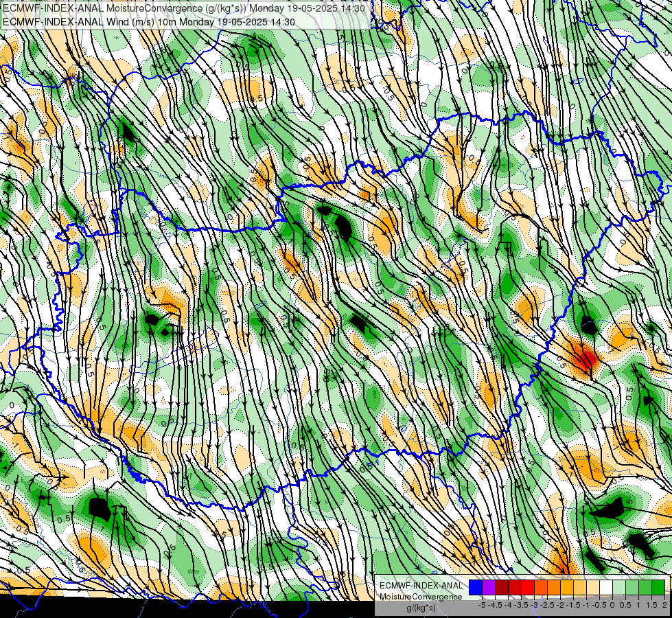Click the Wind (m/s) 10m title line
The width and height of the screenshot is (672, 618).
pos(149,21)
